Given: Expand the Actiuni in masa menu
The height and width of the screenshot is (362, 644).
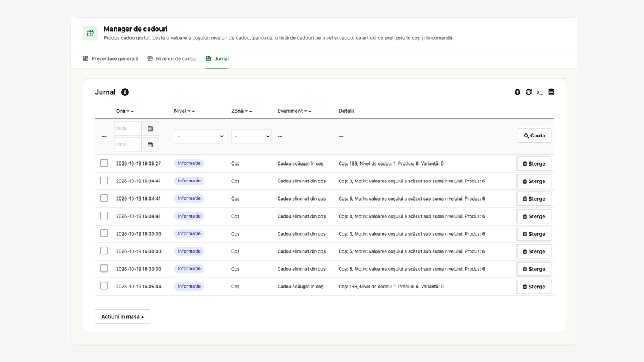Looking at the screenshot, I should [x=122, y=316].
